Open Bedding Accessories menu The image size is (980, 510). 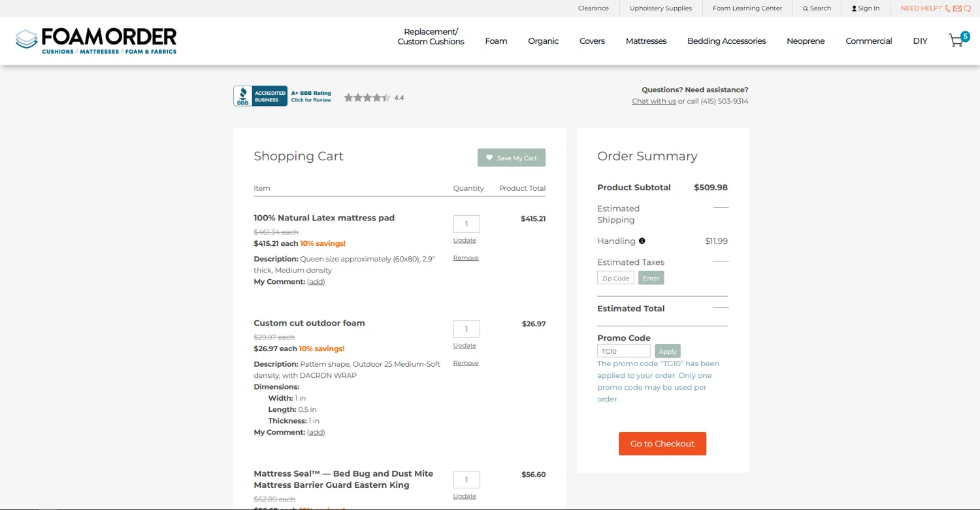(x=727, y=41)
